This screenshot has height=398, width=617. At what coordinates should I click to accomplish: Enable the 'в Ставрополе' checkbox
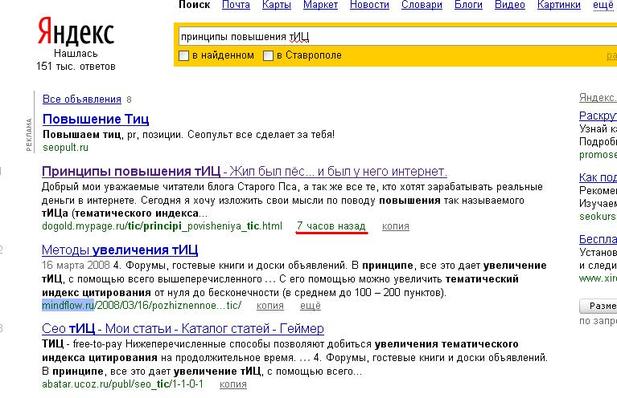pos(268,56)
